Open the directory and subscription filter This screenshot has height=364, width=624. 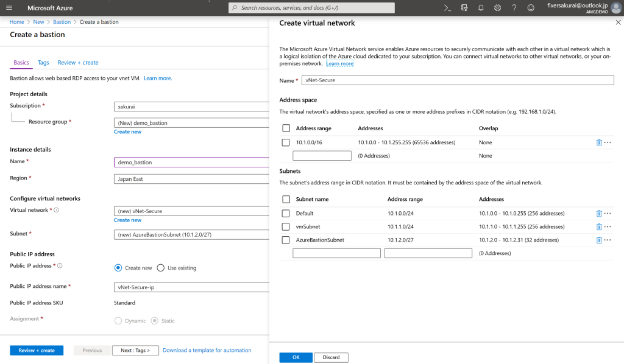[464, 8]
